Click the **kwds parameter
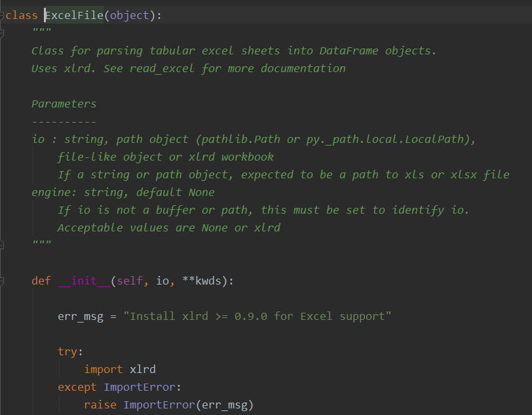Viewport: 532px width, 415px height. (202, 281)
